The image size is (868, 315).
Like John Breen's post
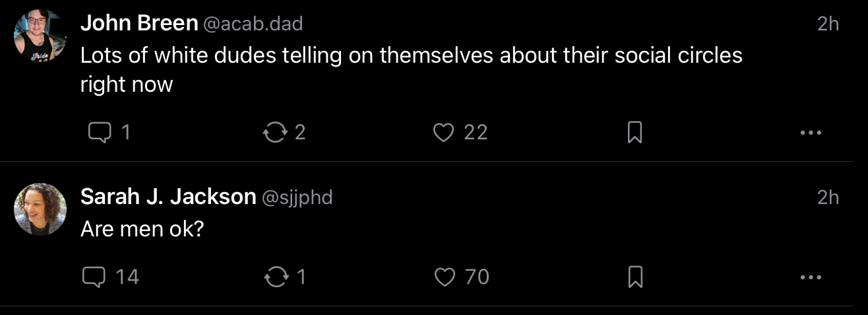pos(444,133)
